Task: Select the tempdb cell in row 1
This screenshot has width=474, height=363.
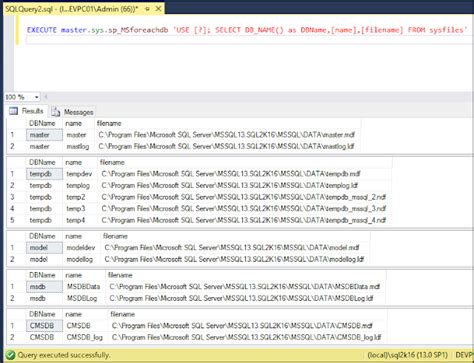Action: point(44,174)
